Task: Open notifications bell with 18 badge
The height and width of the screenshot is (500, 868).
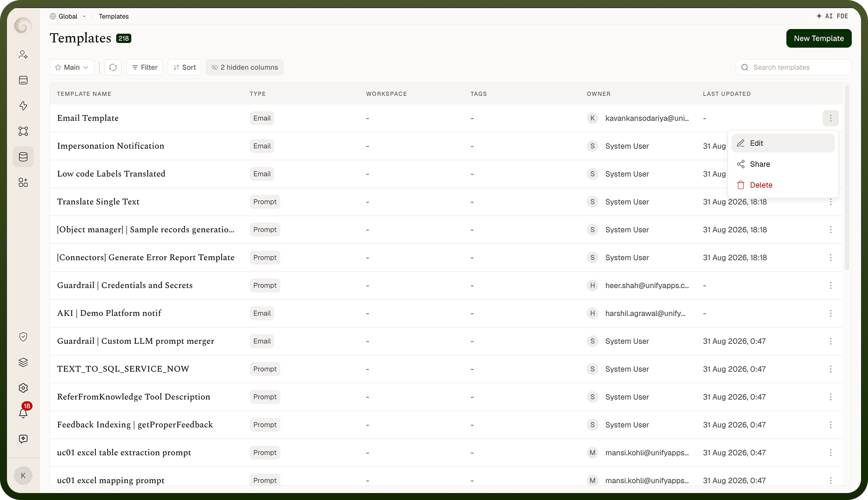Action: pyautogui.click(x=23, y=413)
